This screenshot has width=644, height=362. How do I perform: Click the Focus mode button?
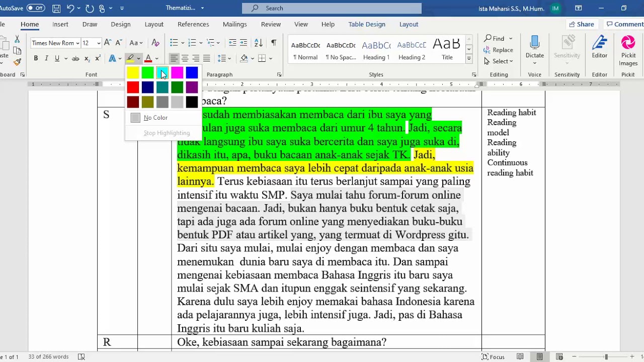click(x=493, y=356)
